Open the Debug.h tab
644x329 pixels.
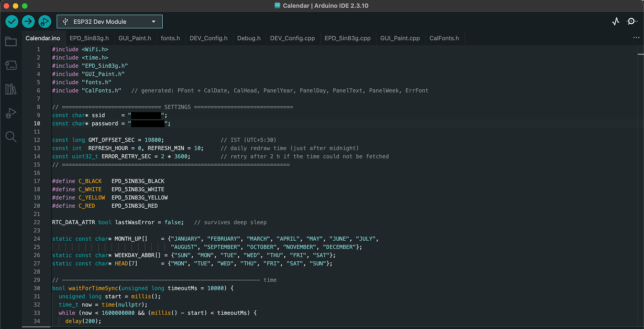point(249,38)
